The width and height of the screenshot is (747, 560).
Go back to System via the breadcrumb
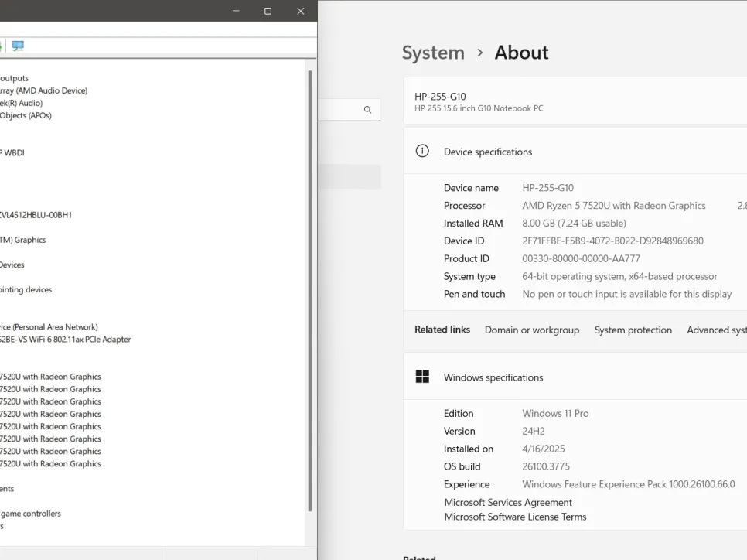tap(433, 53)
